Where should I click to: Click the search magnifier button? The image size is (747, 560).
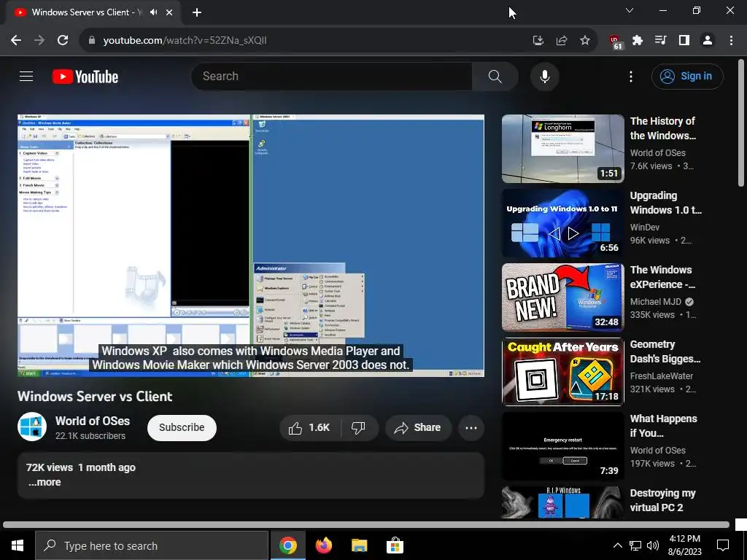pyautogui.click(x=495, y=76)
